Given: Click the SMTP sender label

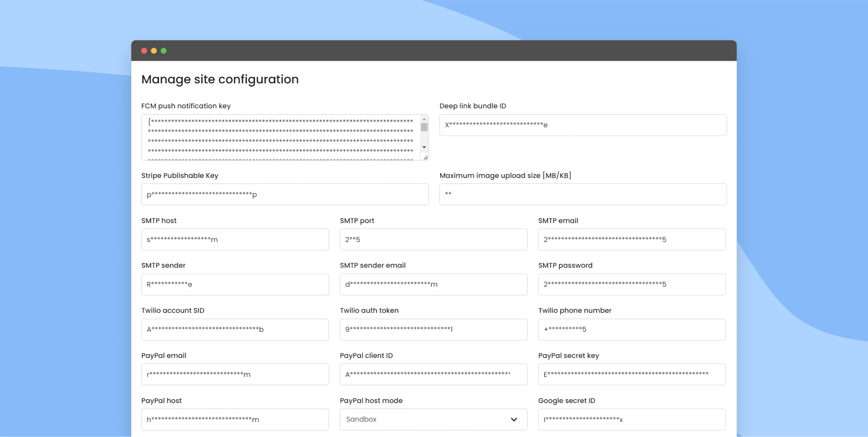Looking at the screenshot, I should [163, 265].
